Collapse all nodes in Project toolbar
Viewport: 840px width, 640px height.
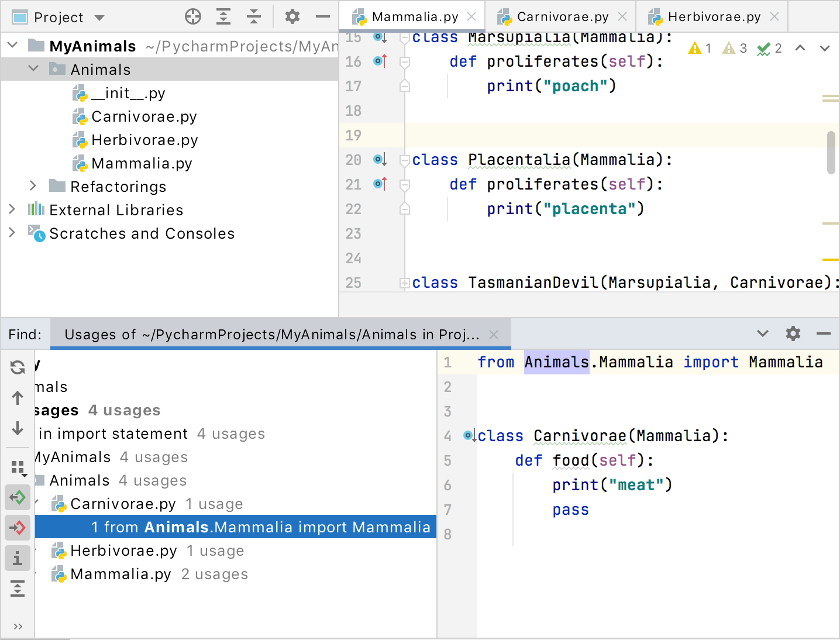[x=254, y=17]
